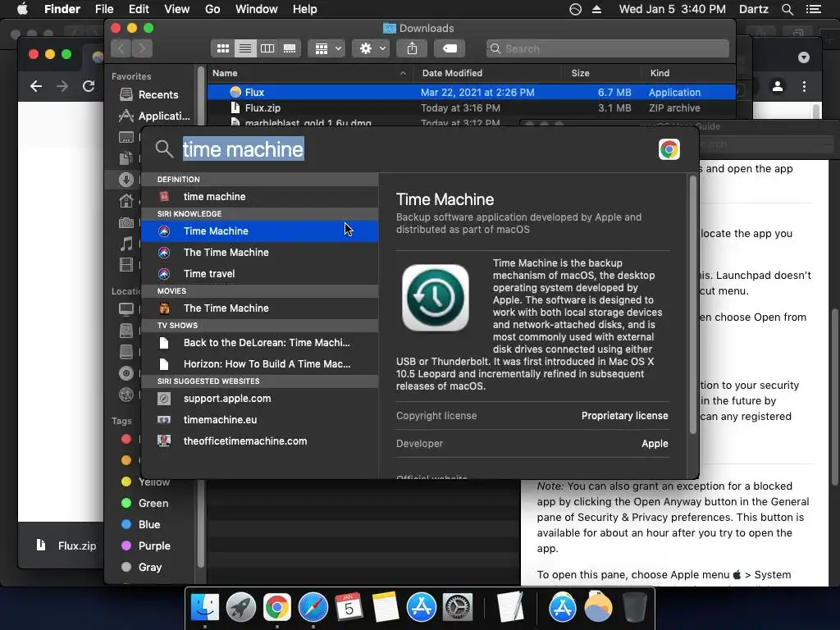
Task: Open Chrome three-dot menu
Action: point(804,86)
